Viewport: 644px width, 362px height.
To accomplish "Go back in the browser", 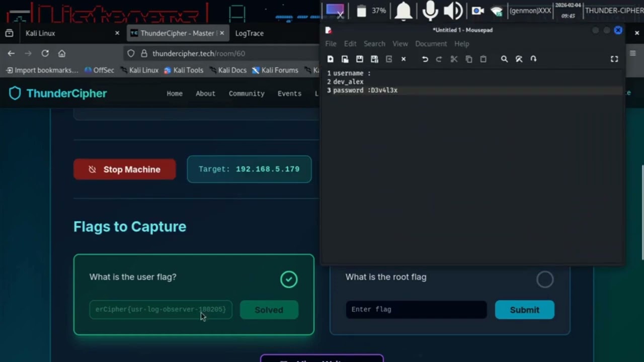I will 11,53.
